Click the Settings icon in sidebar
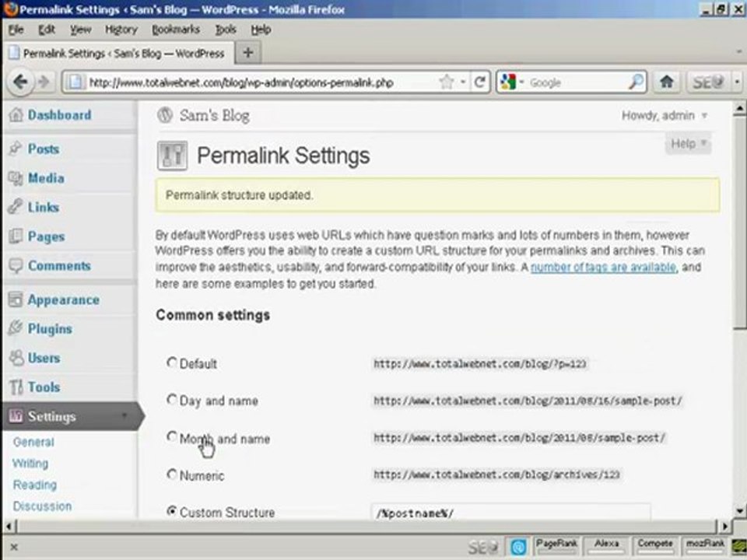The width and height of the screenshot is (747, 560). (16, 416)
